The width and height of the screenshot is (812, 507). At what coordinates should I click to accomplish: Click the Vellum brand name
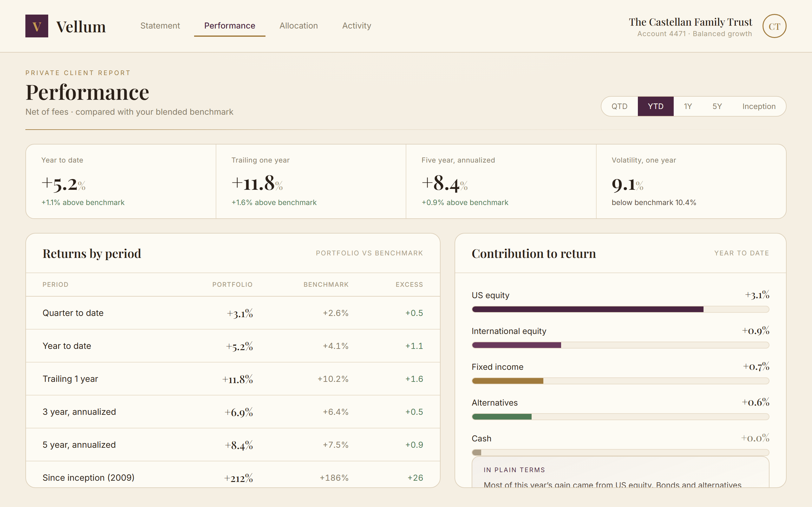(x=81, y=27)
